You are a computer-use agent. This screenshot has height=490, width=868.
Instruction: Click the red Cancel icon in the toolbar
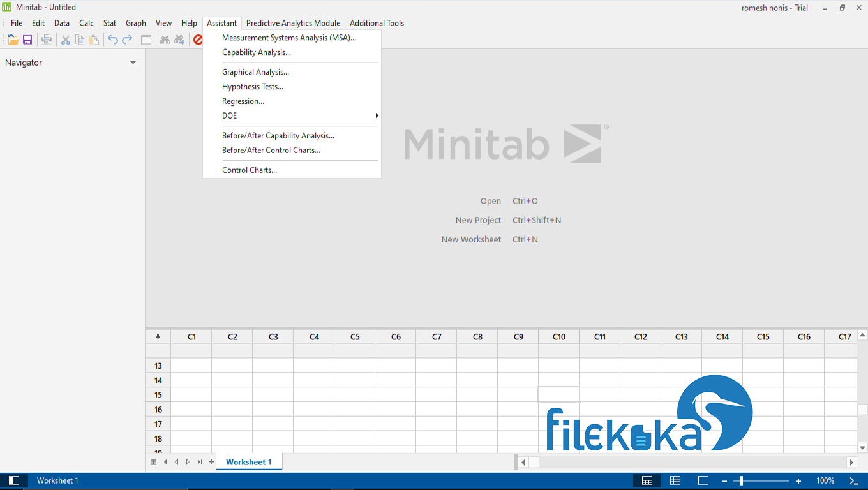coord(198,40)
